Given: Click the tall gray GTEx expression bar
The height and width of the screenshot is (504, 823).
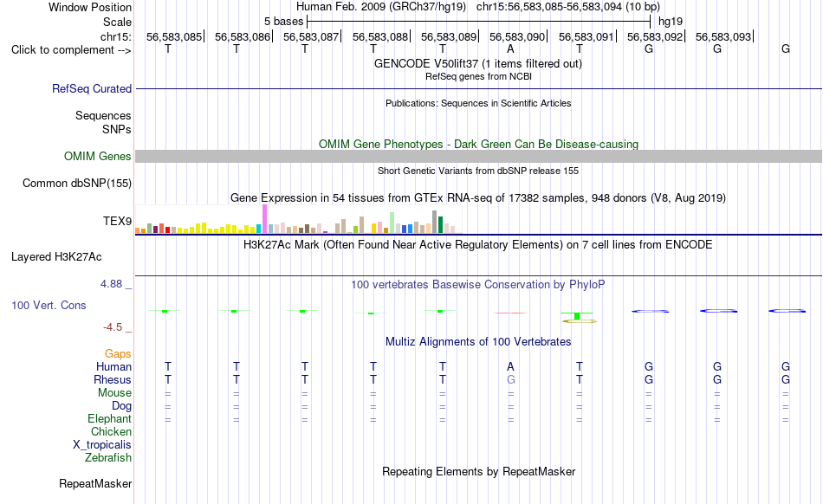Looking at the screenshot, I should click(x=435, y=222).
